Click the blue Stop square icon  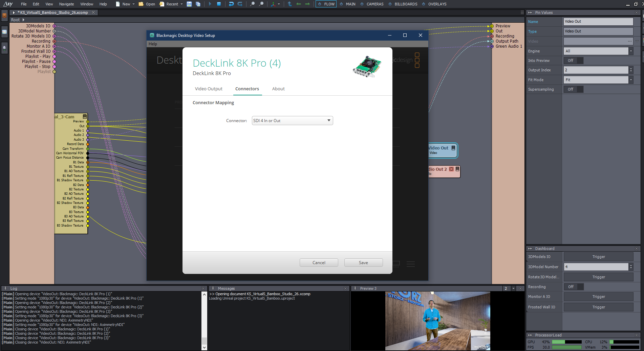[219, 4]
